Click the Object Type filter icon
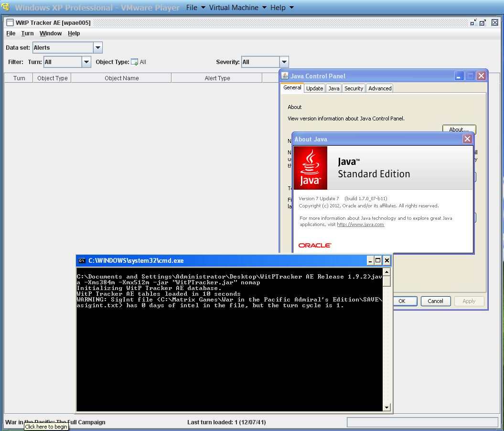504x431 pixels. 135,62
